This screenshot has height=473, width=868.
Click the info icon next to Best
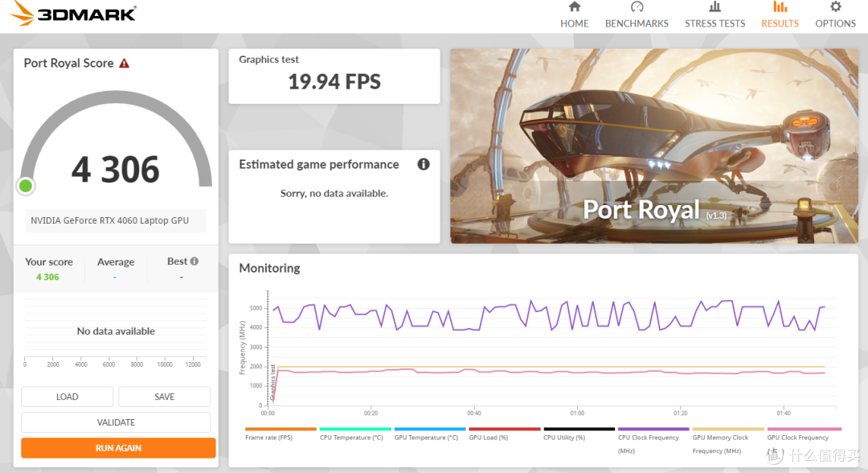click(x=194, y=261)
